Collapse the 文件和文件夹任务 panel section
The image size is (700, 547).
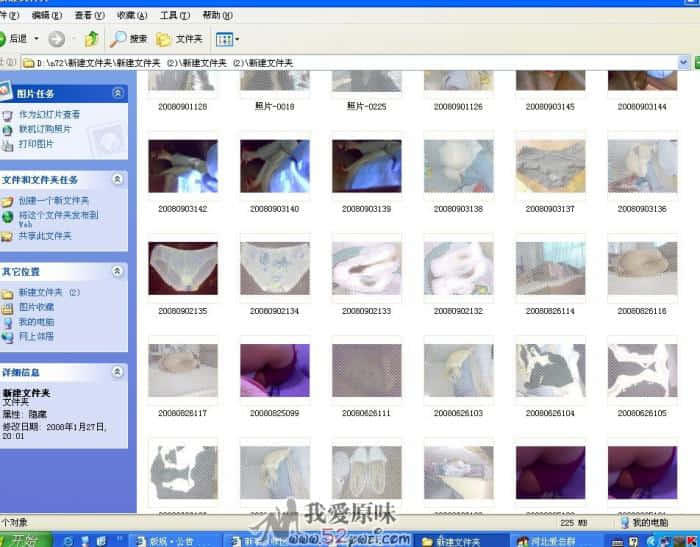click(118, 180)
